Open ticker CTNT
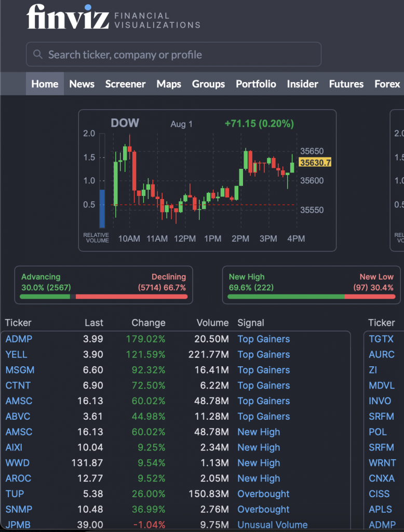The width and height of the screenshot is (404, 532). [x=18, y=385]
